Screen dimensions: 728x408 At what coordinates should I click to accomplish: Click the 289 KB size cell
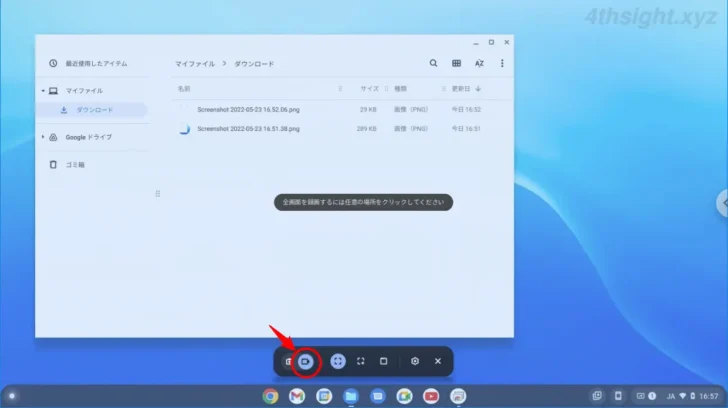[366, 129]
